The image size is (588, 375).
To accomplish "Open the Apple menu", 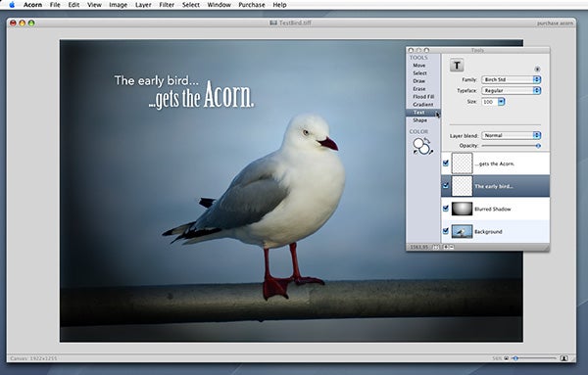I will pyautogui.click(x=12, y=5).
